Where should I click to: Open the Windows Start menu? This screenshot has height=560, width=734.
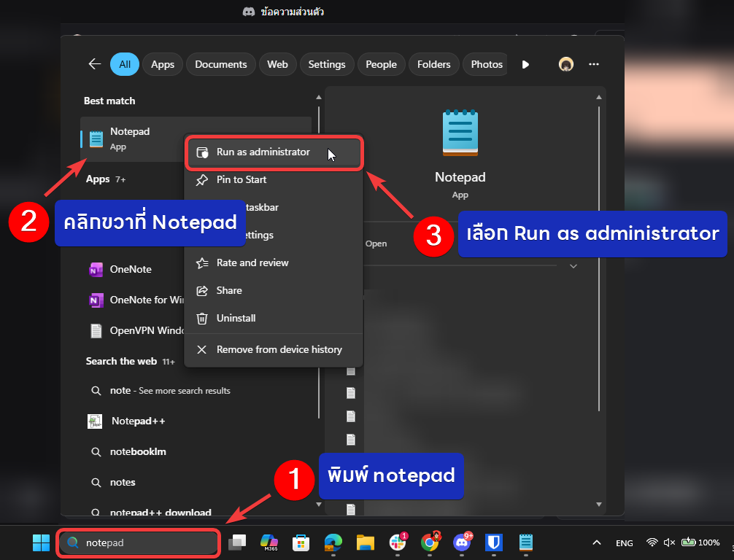(x=41, y=542)
